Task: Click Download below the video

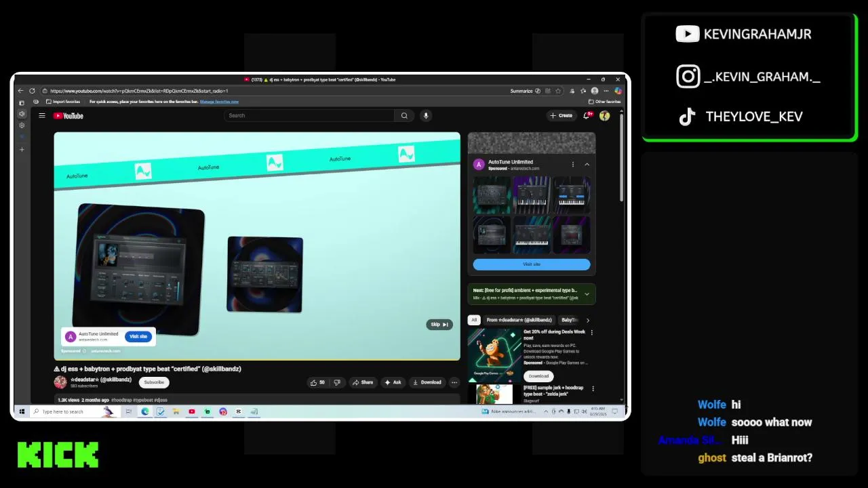Action: click(427, 382)
